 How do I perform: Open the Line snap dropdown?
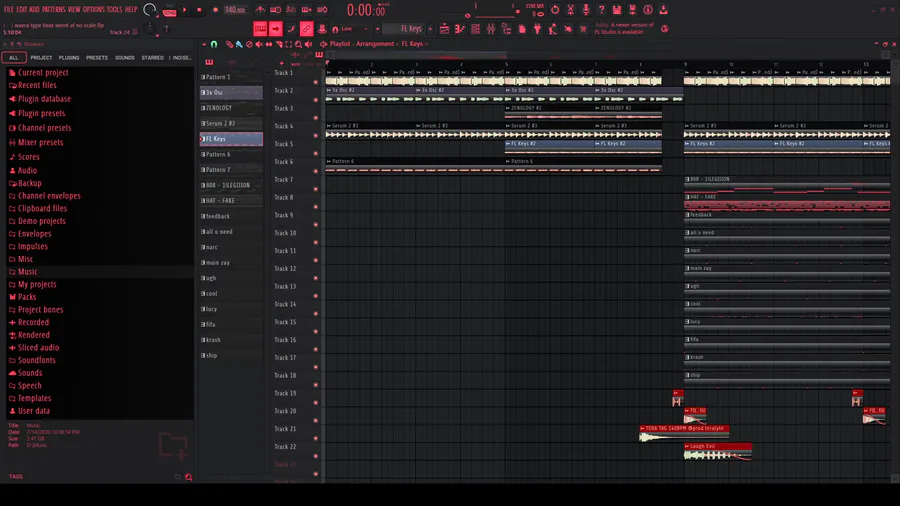(x=355, y=29)
